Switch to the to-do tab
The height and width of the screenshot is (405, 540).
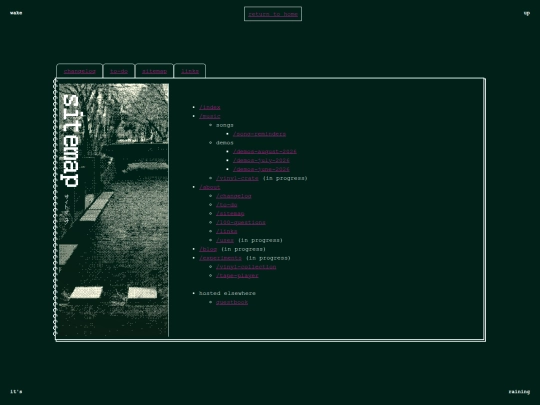(119, 71)
